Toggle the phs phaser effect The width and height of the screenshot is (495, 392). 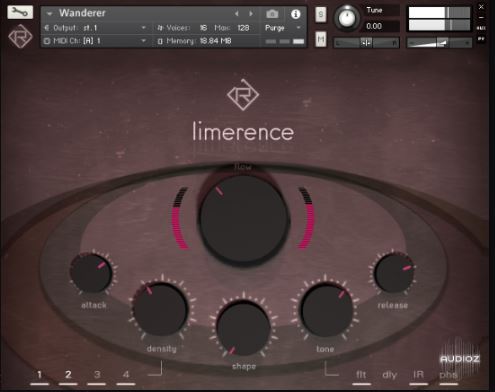[448, 376]
